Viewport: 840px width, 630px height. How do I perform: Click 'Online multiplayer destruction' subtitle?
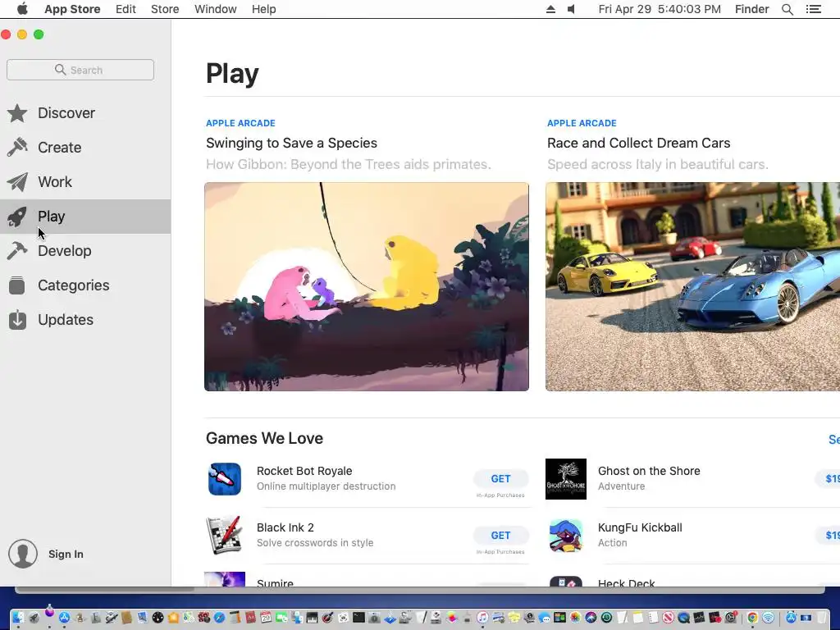click(326, 486)
